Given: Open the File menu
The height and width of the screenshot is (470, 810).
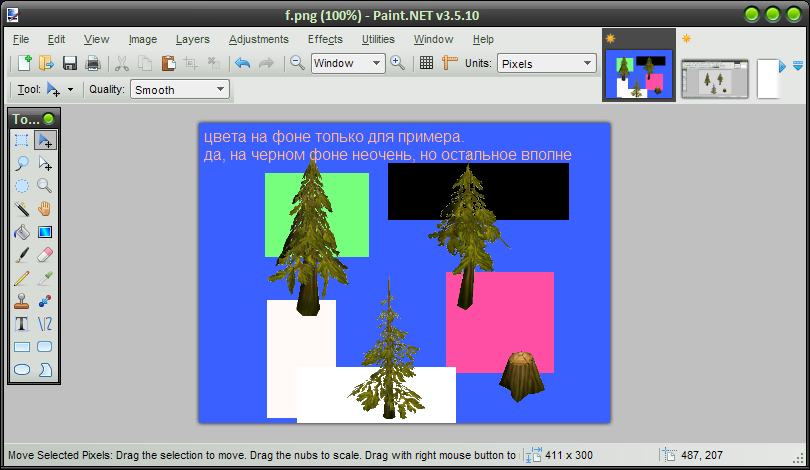Looking at the screenshot, I should point(21,39).
